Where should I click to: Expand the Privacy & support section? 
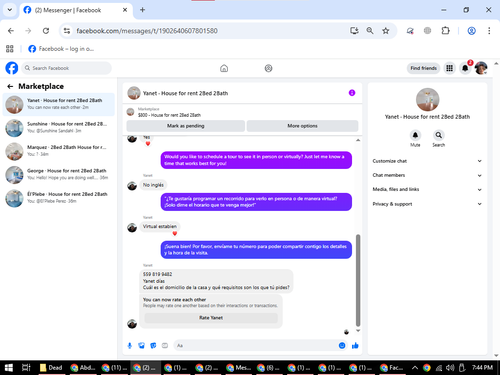[427, 204]
